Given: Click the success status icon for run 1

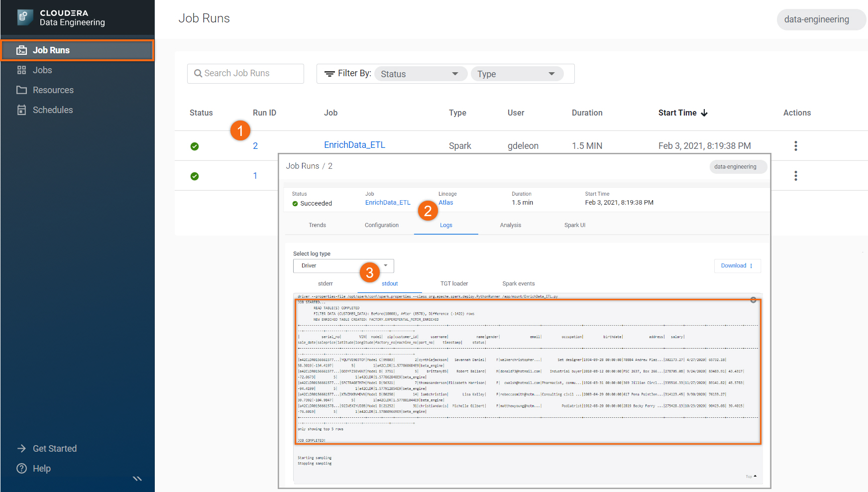Looking at the screenshot, I should [x=195, y=176].
